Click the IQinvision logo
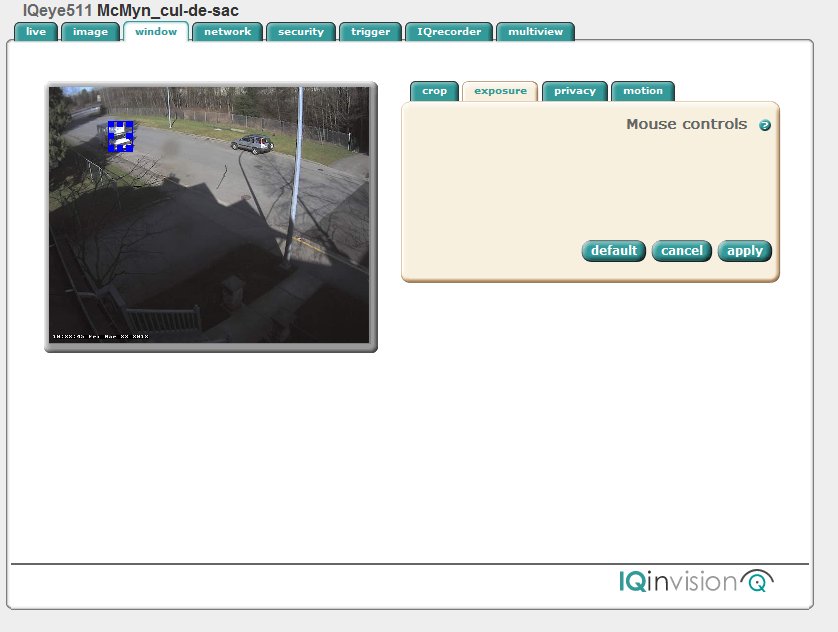 click(696, 581)
